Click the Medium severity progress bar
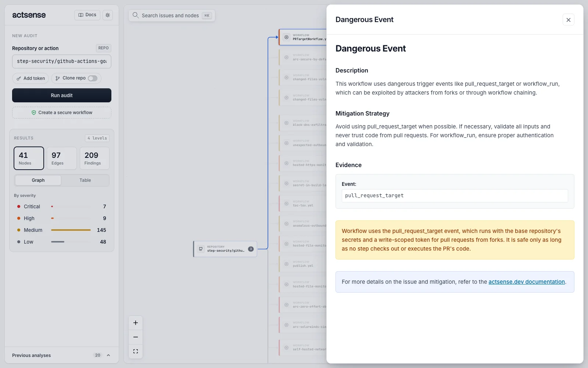 point(71,230)
